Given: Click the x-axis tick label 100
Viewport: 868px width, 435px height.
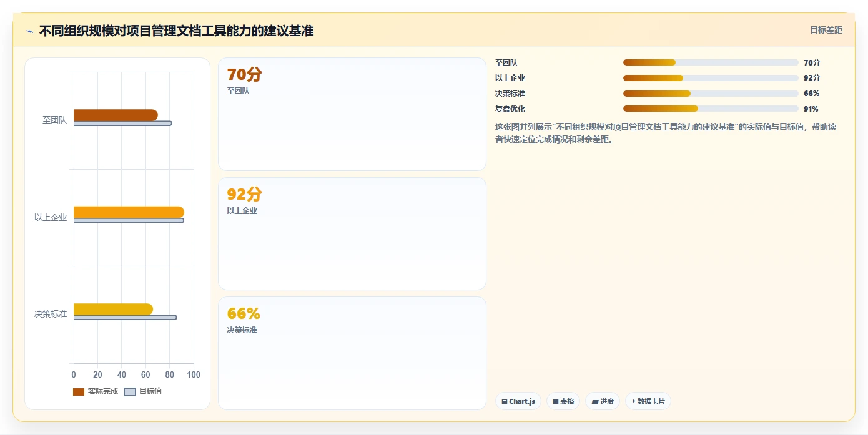Looking at the screenshot, I should (x=194, y=374).
